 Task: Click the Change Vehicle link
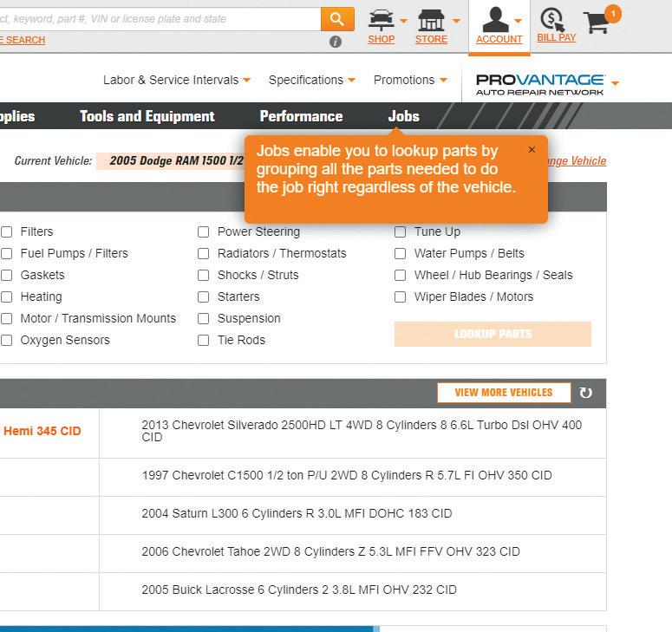click(577, 160)
